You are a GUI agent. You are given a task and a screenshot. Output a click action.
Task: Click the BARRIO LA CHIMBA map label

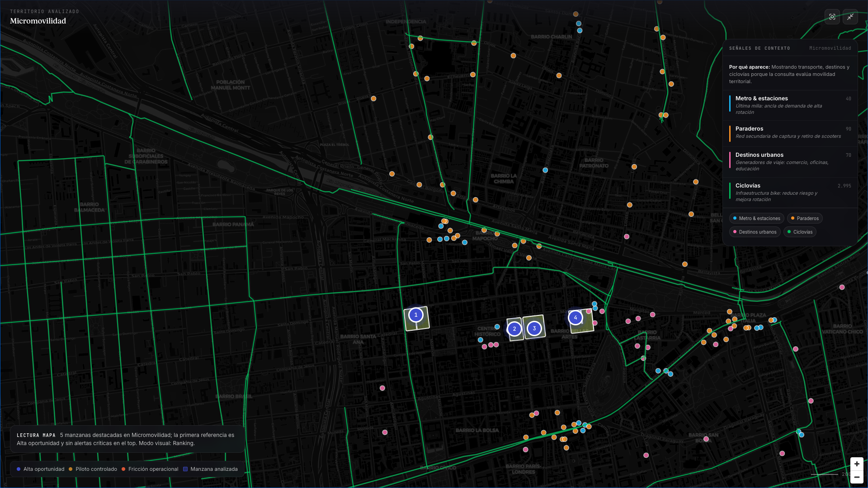click(504, 178)
